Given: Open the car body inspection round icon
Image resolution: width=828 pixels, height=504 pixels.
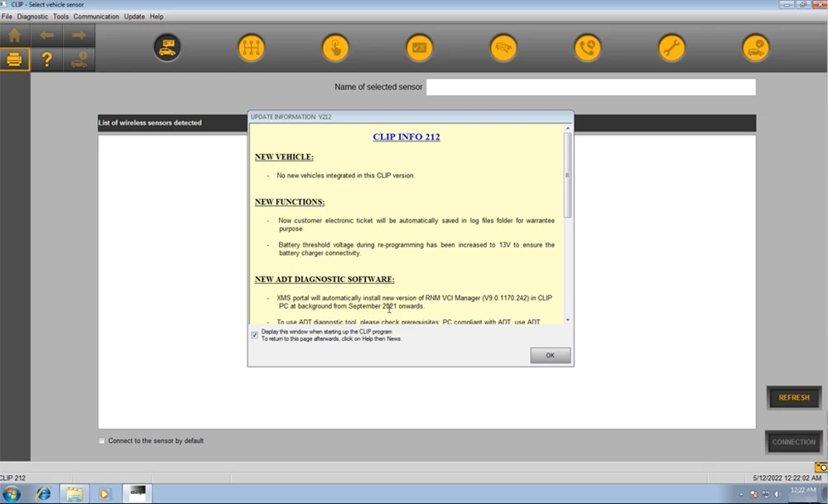Looking at the screenshot, I should (x=503, y=47).
